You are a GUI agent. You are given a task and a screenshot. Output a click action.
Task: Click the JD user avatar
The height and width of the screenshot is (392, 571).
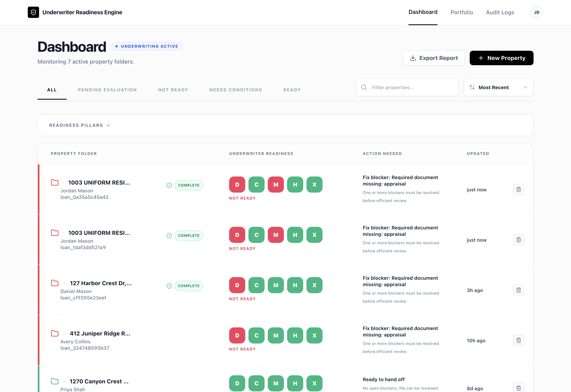536,12
